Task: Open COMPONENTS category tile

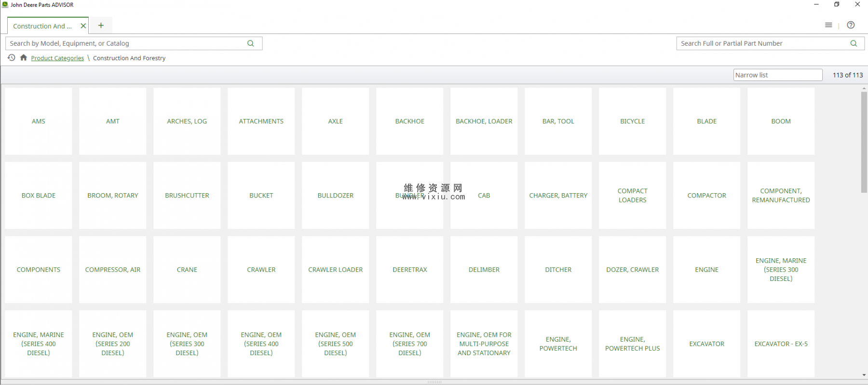Action: pos(39,270)
